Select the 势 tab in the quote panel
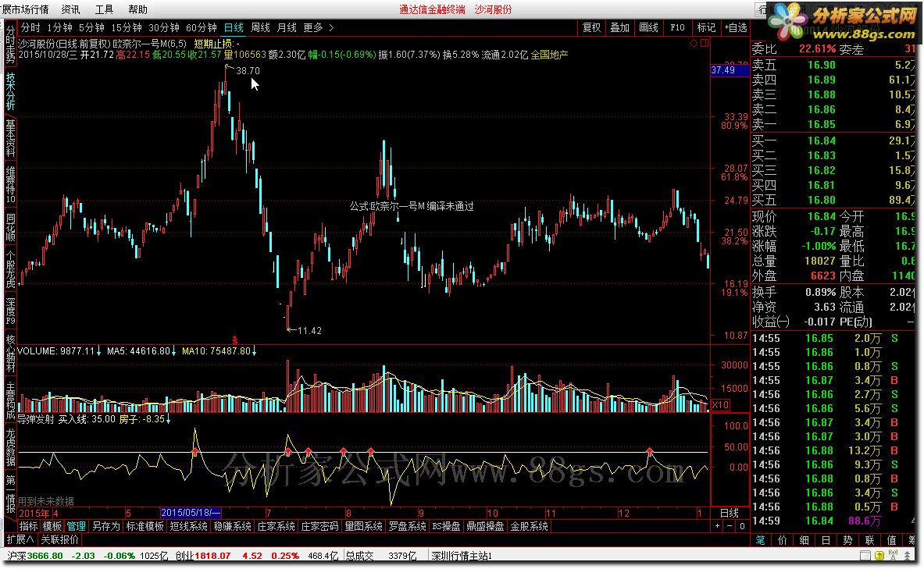 click(848, 540)
